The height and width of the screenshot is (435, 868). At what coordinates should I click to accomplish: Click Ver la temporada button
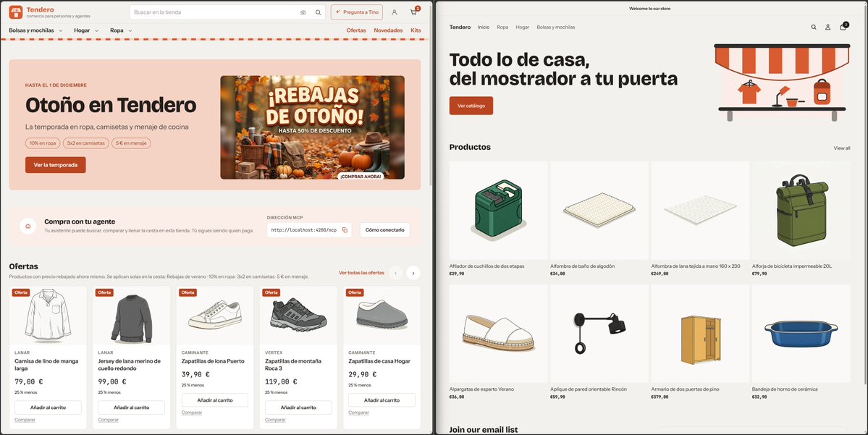[55, 165]
